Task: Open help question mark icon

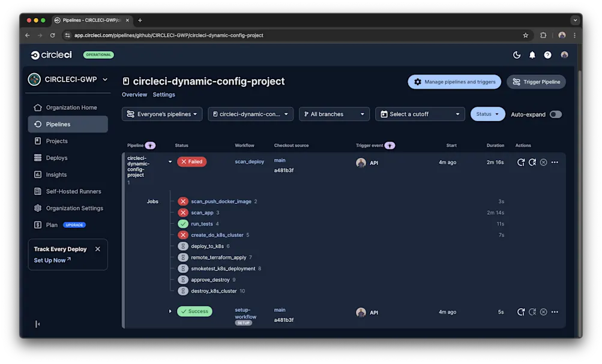Action: [547, 55]
